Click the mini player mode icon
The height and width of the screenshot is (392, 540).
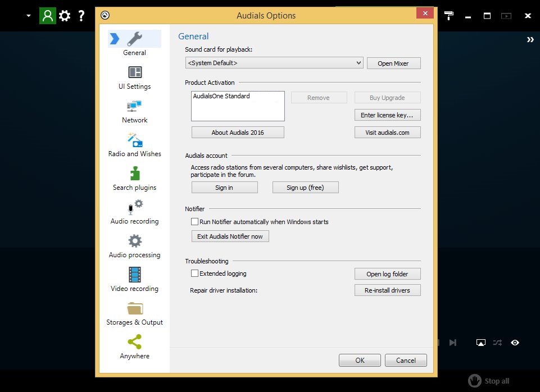pyautogui.click(x=506, y=16)
